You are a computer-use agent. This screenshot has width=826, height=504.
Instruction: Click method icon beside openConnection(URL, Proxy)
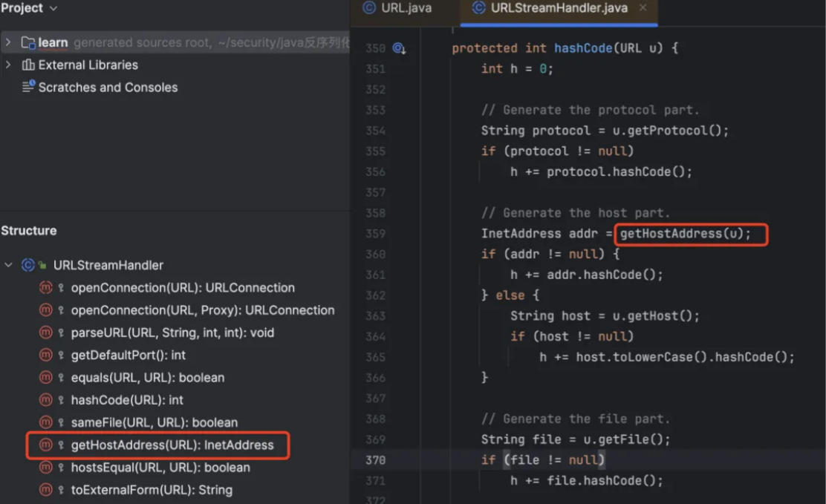coord(46,310)
